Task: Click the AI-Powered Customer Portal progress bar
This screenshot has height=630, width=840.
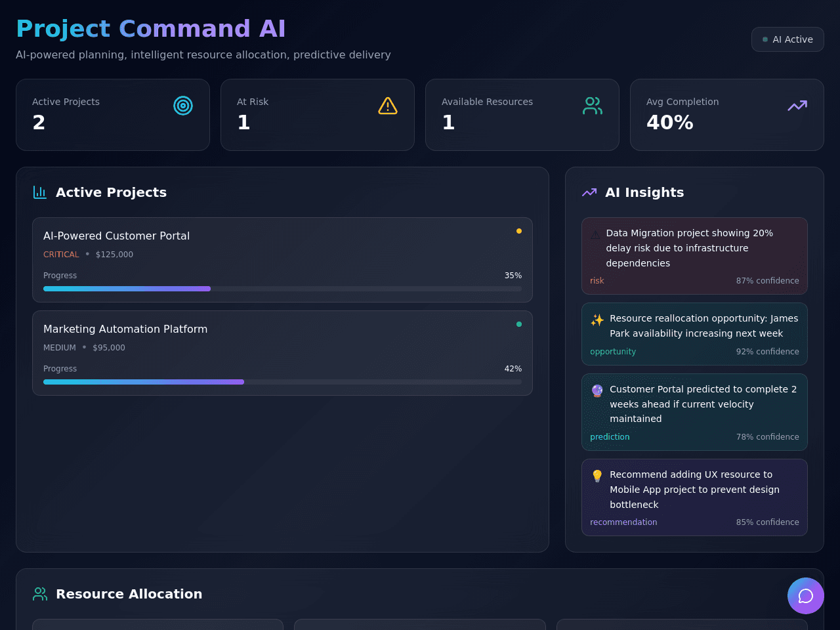Action: pos(282,289)
